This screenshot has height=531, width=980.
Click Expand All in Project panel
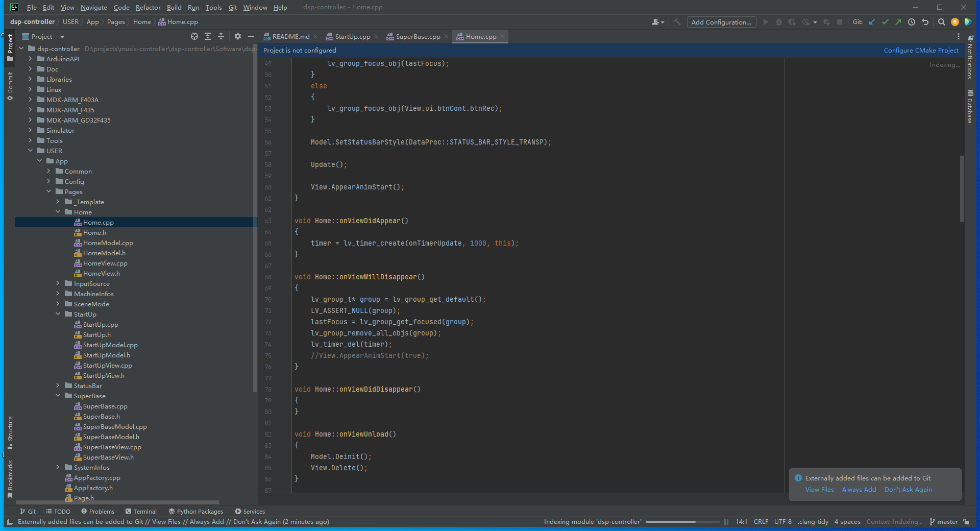pos(208,36)
